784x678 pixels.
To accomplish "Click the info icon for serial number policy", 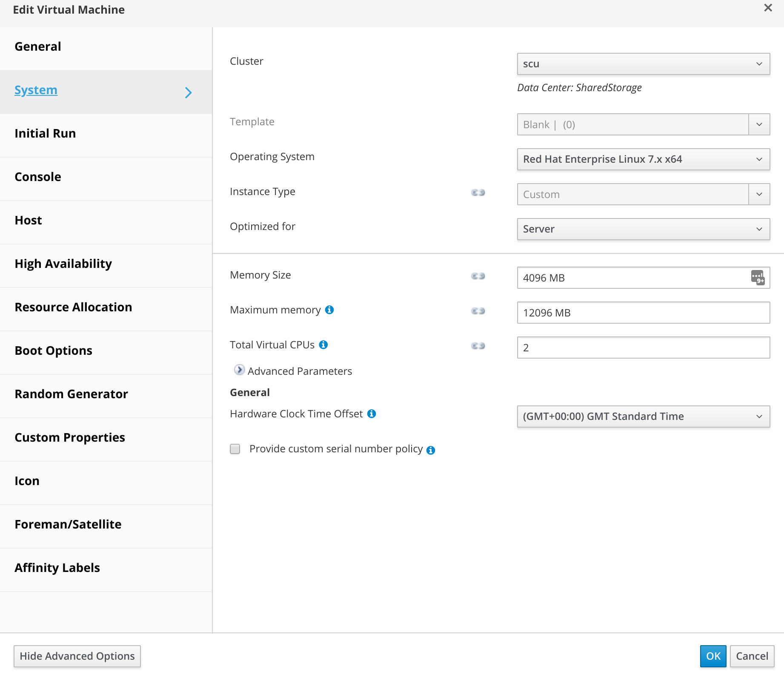I will (x=431, y=450).
